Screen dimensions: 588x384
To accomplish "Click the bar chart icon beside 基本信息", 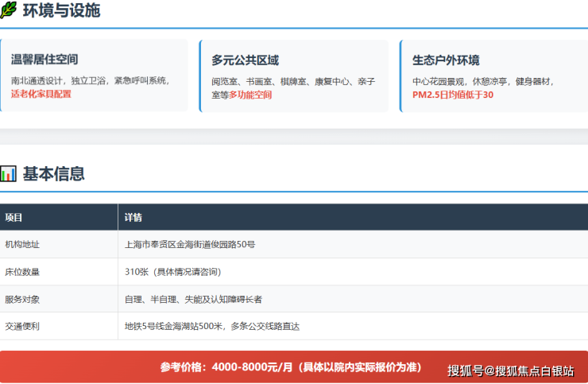I will point(9,174).
